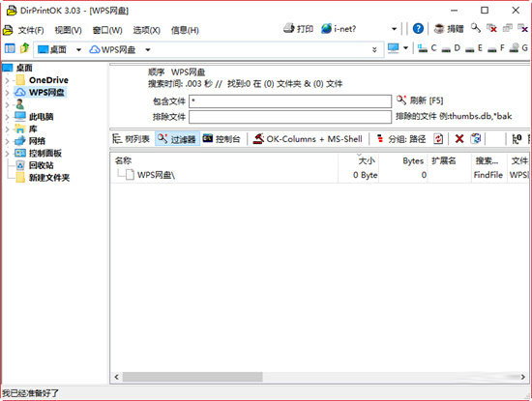Select WPS网盘 in the folder tree
The width and height of the screenshot is (532, 401).
pyautogui.click(x=46, y=92)
